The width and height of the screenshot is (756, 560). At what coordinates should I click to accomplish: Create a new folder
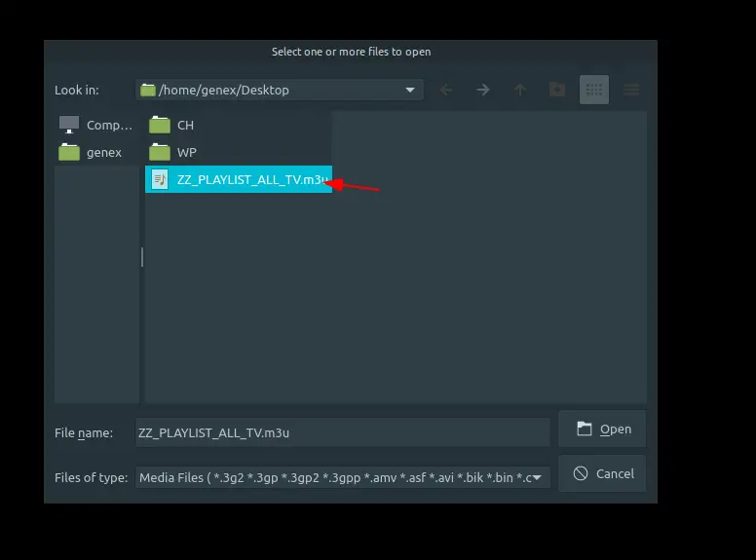557,90
